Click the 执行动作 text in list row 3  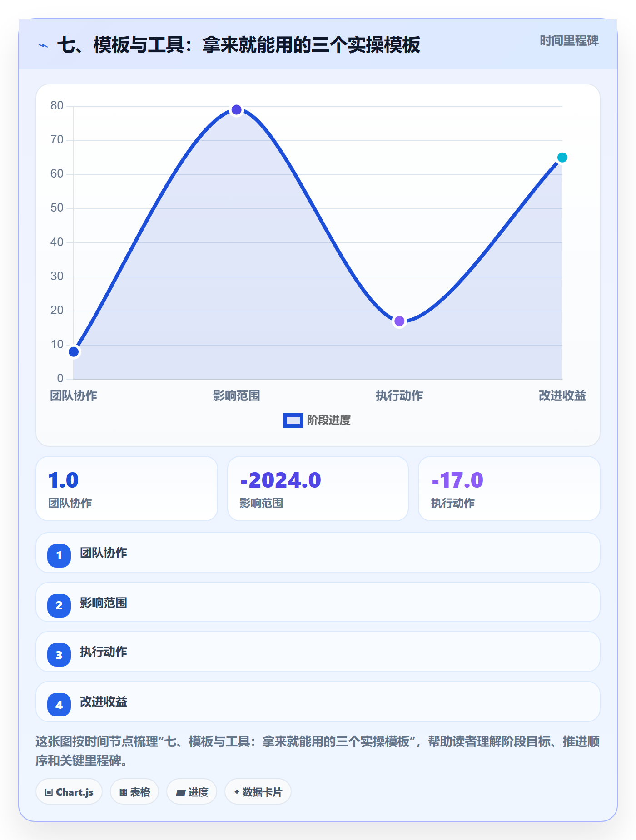104,652
